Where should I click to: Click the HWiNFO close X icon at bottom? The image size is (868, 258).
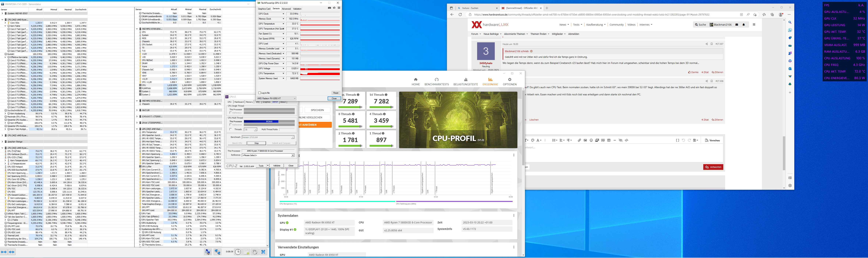coord(263,252)
